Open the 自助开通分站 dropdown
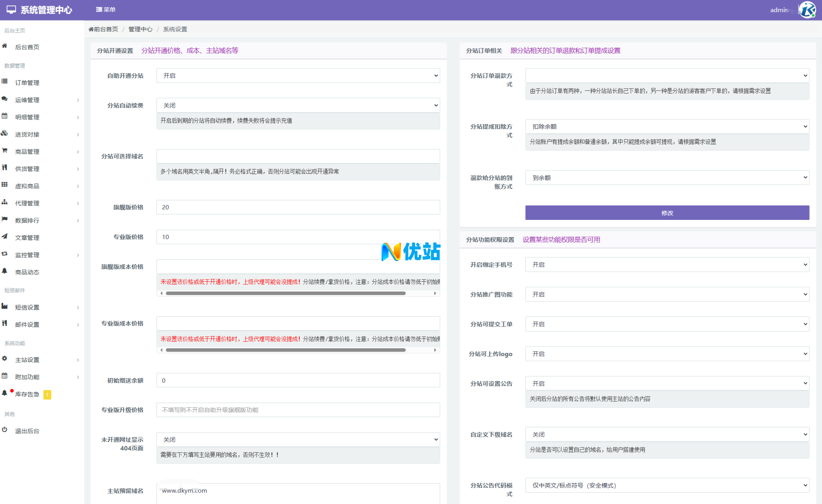Screen dimensions: 822x504 pyautogui.click(x=298, y=76)
